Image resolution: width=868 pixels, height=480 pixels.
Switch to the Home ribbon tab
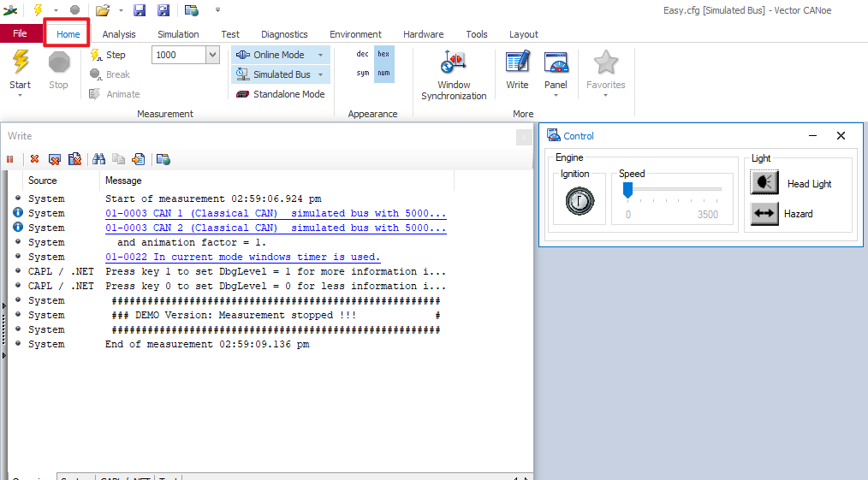tap(68, 34)
